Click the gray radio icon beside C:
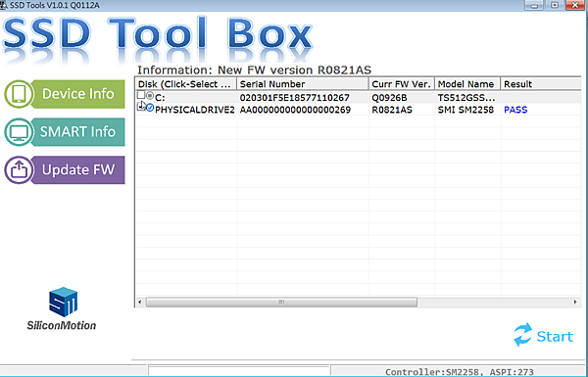The width and height of the screenshot is (588, 377). 150,96
